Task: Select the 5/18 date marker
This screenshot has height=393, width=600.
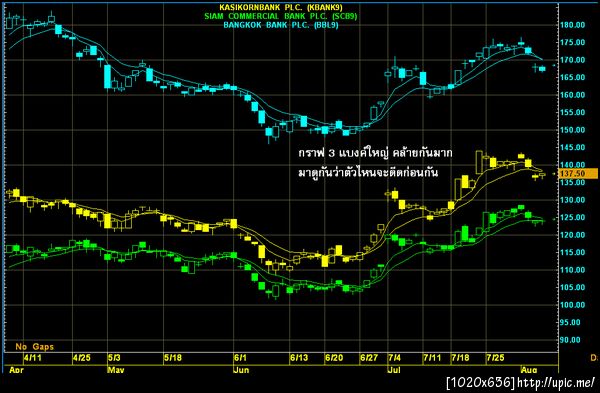Action: [x=173, y=358]
